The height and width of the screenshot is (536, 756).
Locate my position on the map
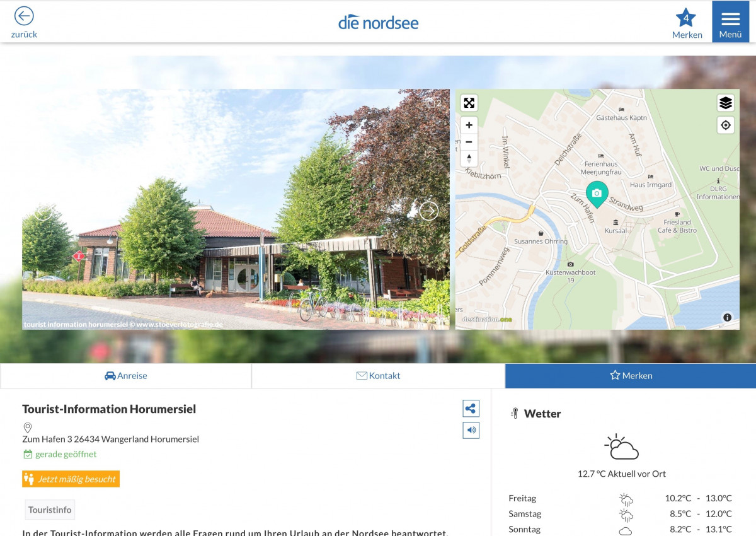726,125
